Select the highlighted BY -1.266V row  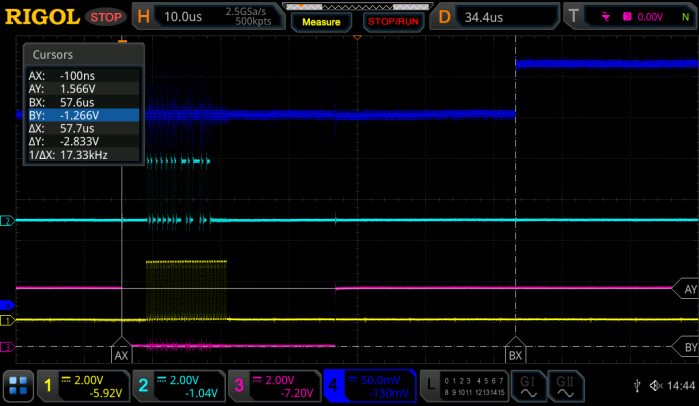click(x=83, y=115)
